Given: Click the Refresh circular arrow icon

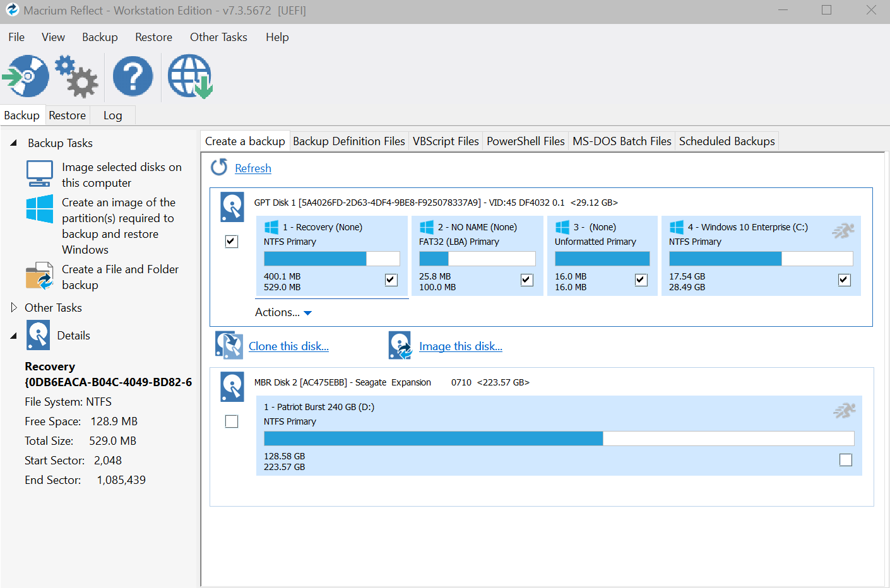Looking at the screenshot, I should click(x=219, y=167).
